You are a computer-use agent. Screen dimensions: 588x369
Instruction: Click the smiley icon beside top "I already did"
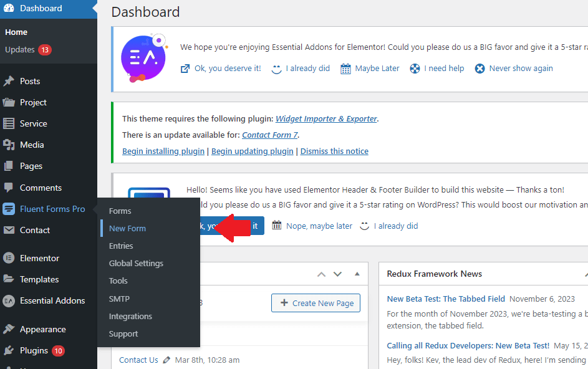[276, 69]
